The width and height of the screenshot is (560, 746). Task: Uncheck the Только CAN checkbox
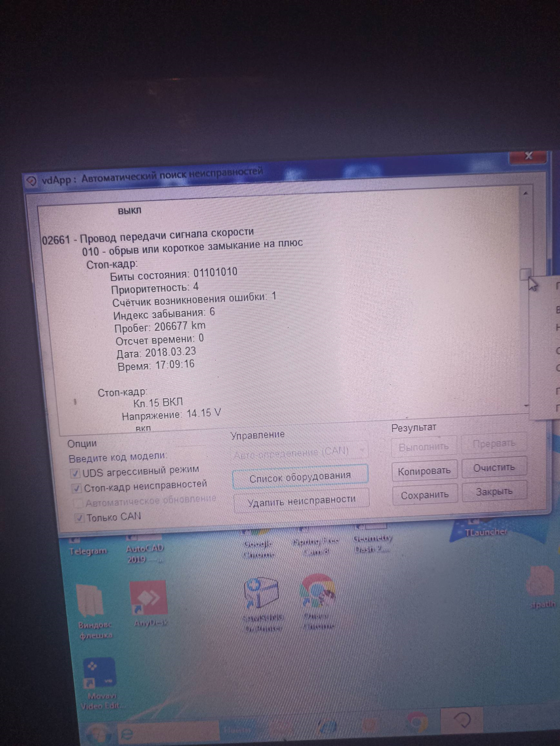(79, 518)
